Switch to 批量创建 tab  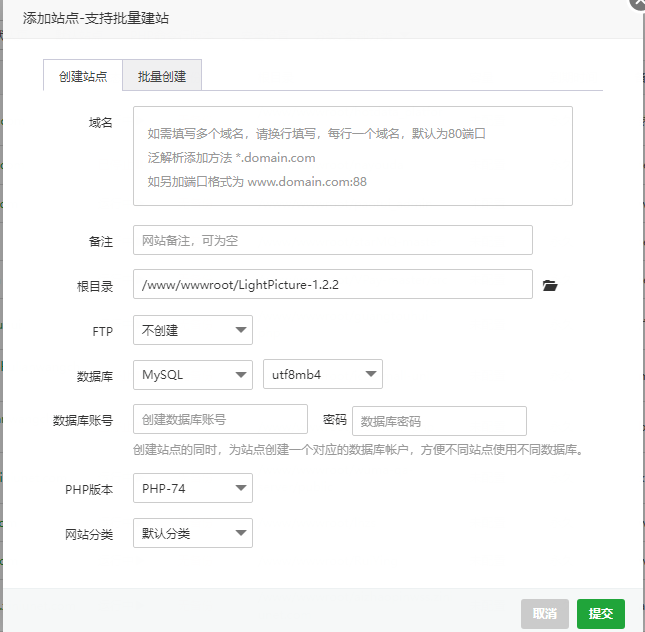tap(162, 75)
